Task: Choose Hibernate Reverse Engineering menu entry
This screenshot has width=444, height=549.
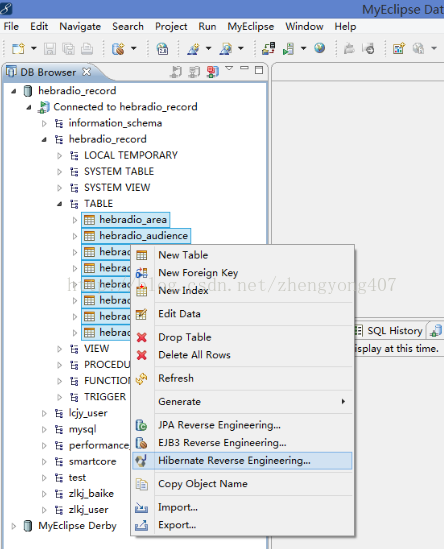Action: 242,461
